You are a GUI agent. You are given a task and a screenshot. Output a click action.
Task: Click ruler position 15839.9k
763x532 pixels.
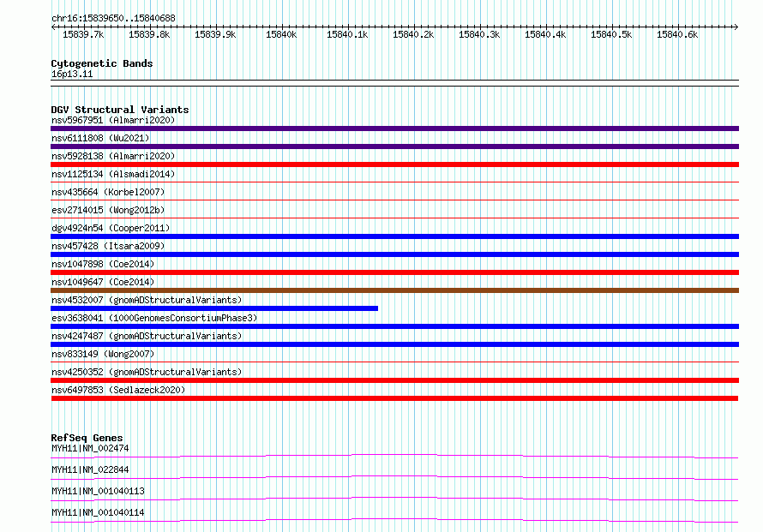point(215,34)
